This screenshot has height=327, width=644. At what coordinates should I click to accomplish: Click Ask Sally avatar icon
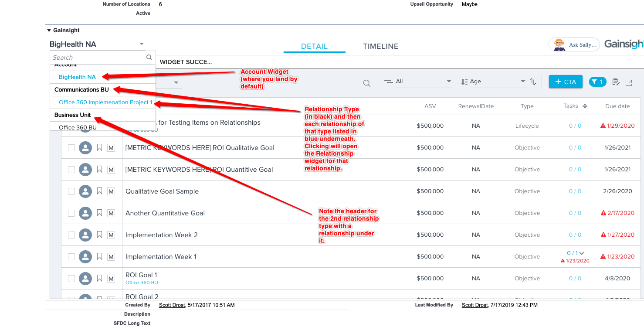[x=559, y=44]
